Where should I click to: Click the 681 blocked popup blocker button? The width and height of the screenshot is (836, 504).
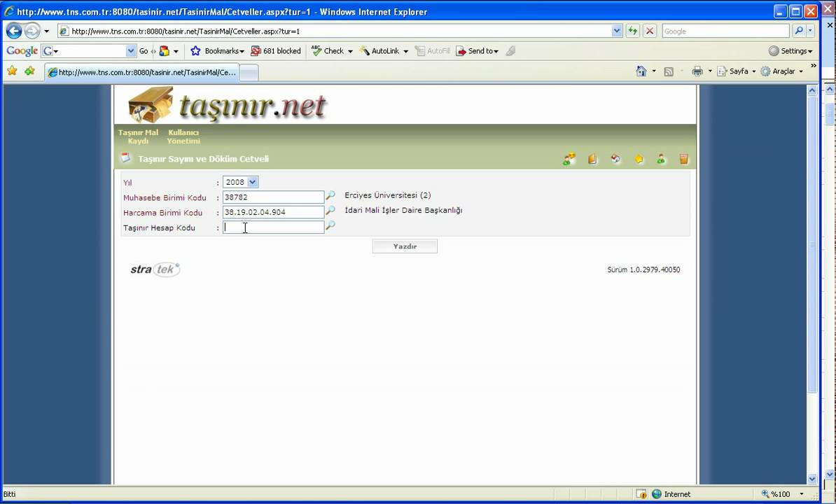coord(276,51)
